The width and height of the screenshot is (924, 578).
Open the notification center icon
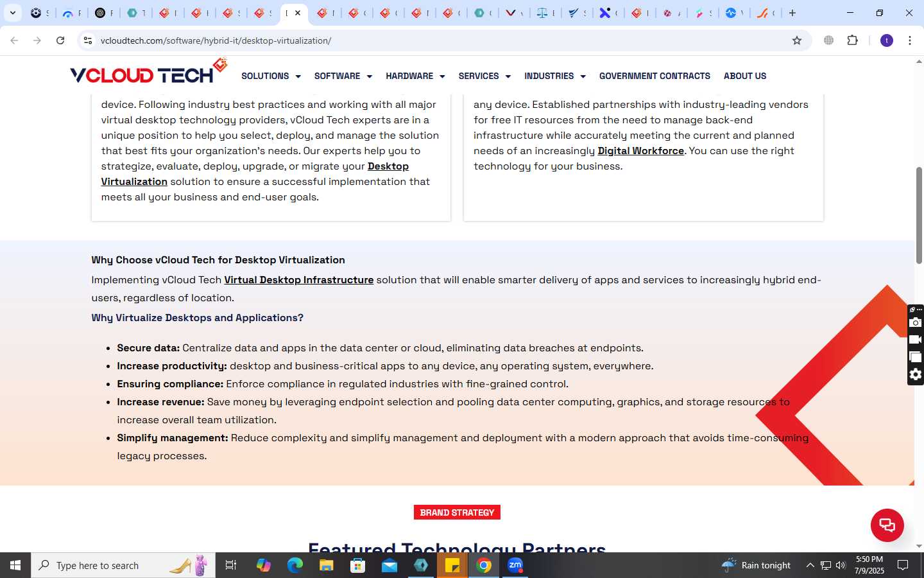click(x=903, y=565)
